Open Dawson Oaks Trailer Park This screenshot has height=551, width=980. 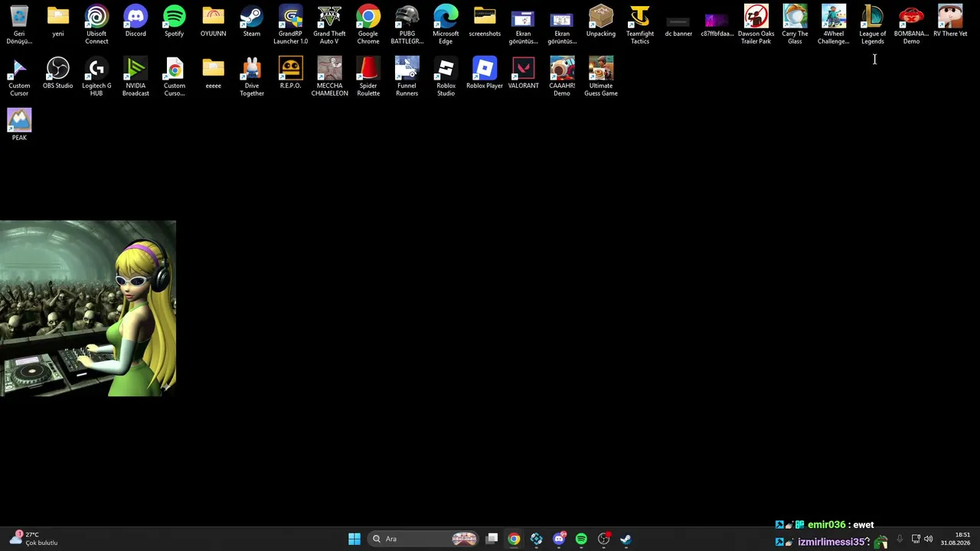[756, 24]
